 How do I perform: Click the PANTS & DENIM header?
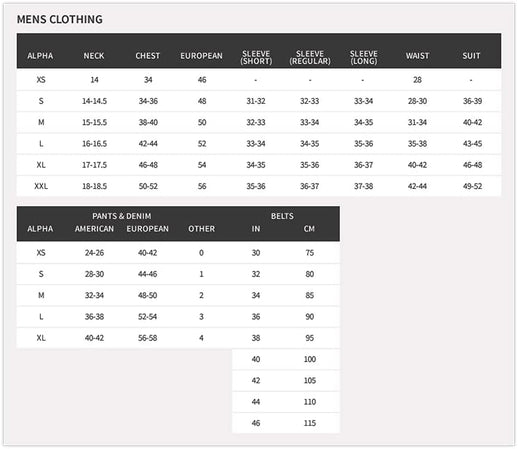point(122,216)
